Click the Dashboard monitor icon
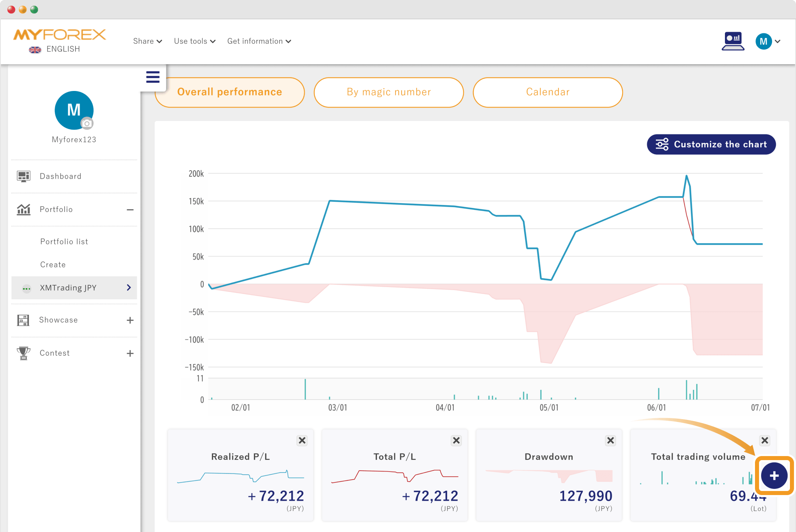This screenshot has width=796, height=532. (x=24, y=176)
